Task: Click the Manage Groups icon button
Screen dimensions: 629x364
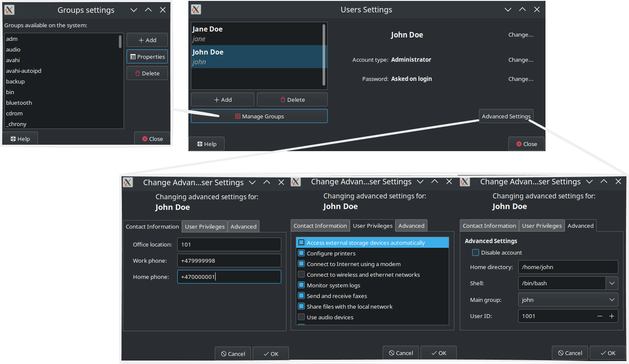Action: click(x=239, y=116)
